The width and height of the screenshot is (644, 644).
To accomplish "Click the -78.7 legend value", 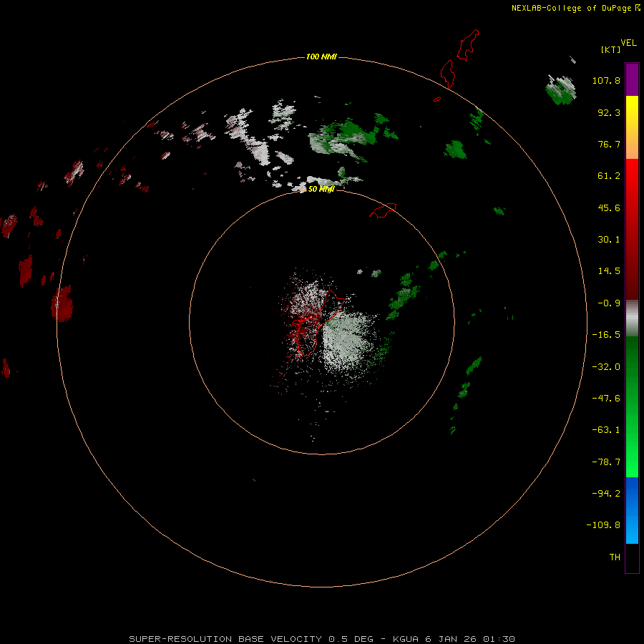I will (606, 462).
